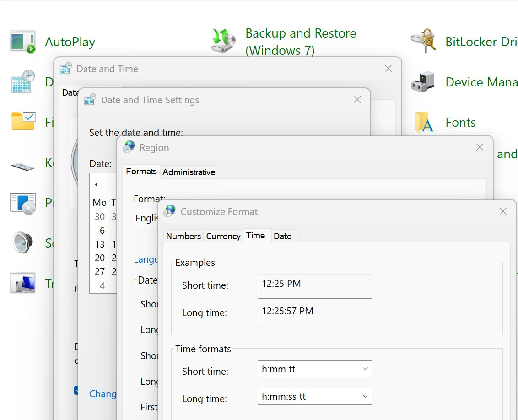Close the Date and Time window
The width and height of the screenshot is (518, 420).
[x=388, y=68]
